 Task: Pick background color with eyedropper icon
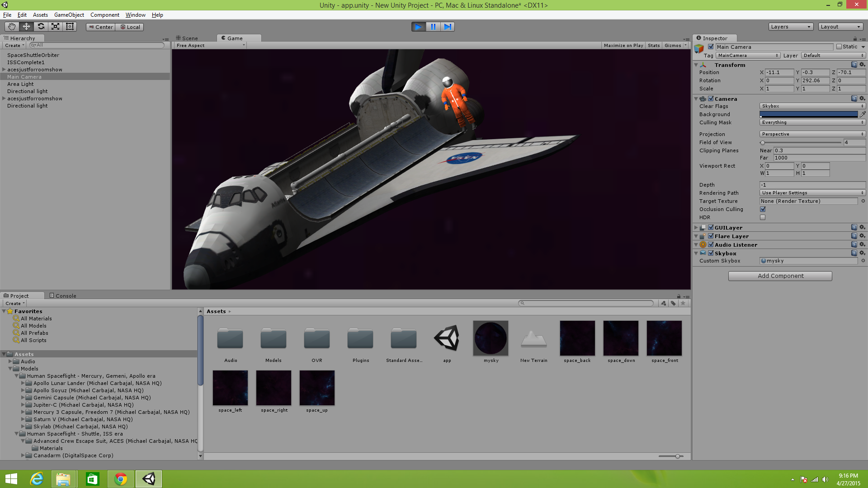tap(863, 114)
